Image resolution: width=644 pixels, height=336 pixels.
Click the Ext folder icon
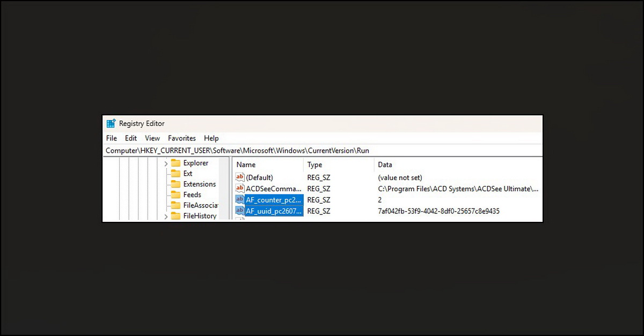coord(175,174)
